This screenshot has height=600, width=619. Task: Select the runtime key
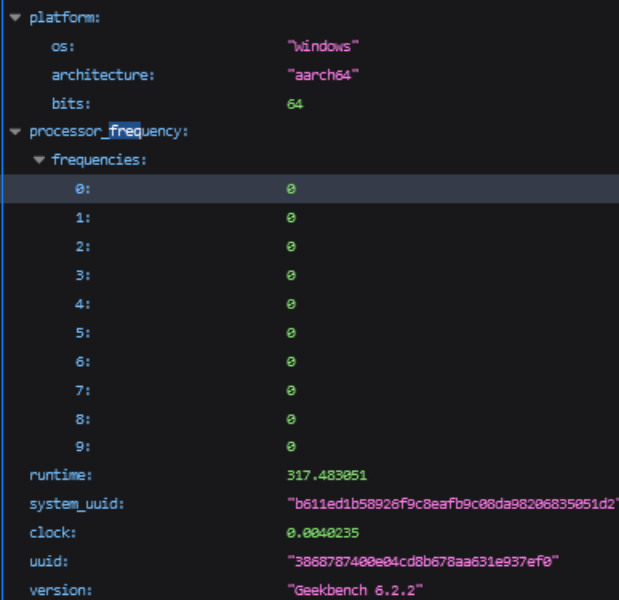(60, 475)
